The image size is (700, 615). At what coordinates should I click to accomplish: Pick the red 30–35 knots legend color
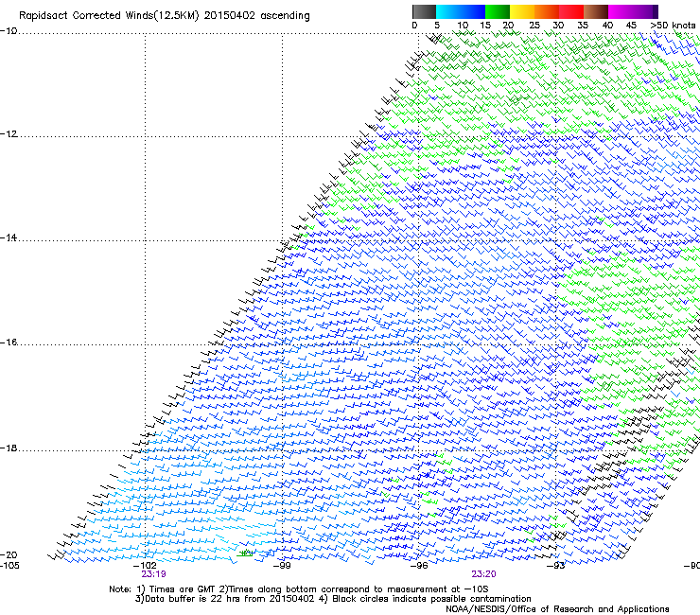click(571, 11)
